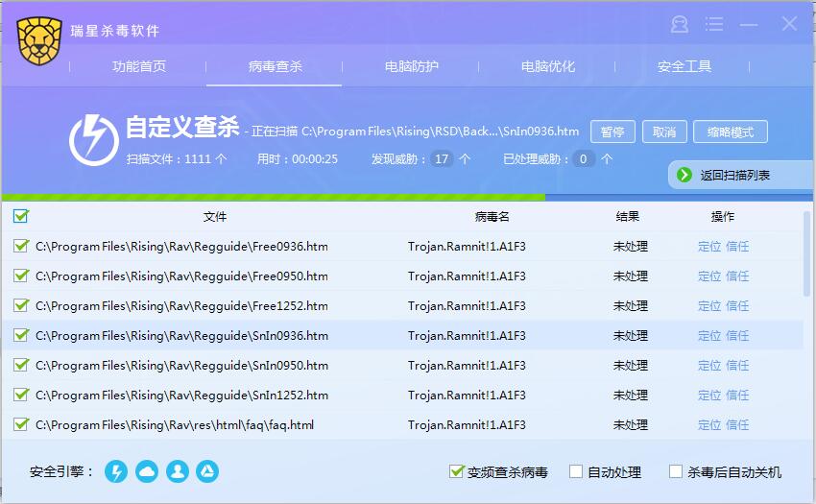Click virus name Trojan.Ramnit!1.A1F3 for Free0936.htm
The width and height of the screenshot is (816, 504).
pyautogui.click(x=467, y=247)
